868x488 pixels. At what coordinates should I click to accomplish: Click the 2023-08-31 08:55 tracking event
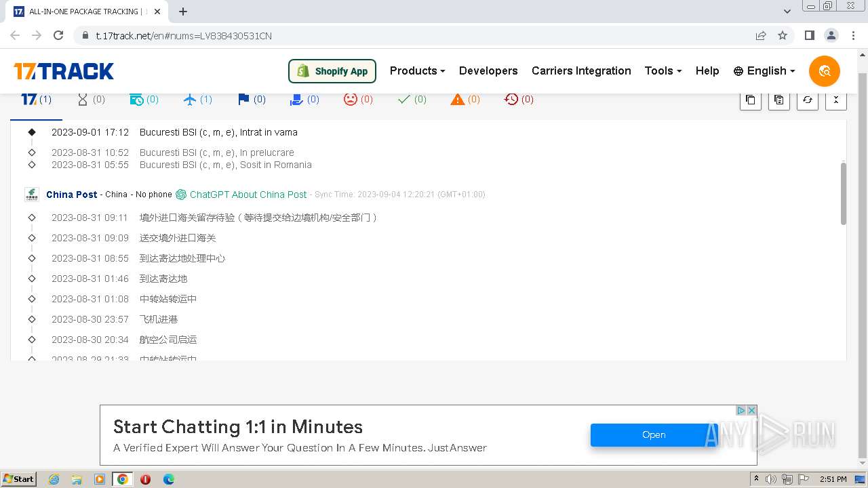(x=138, y=258)
